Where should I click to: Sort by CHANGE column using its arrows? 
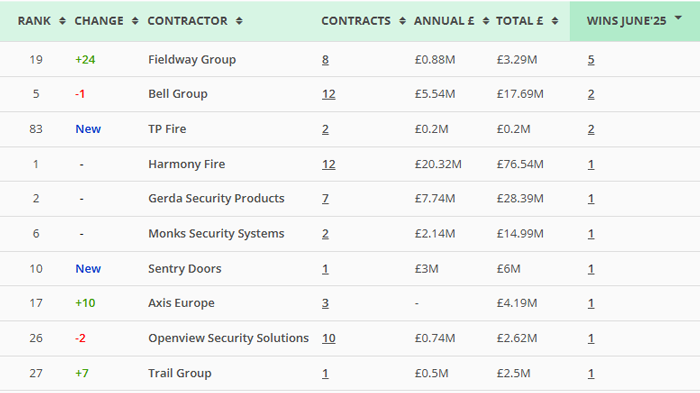[x=135, y=21]
